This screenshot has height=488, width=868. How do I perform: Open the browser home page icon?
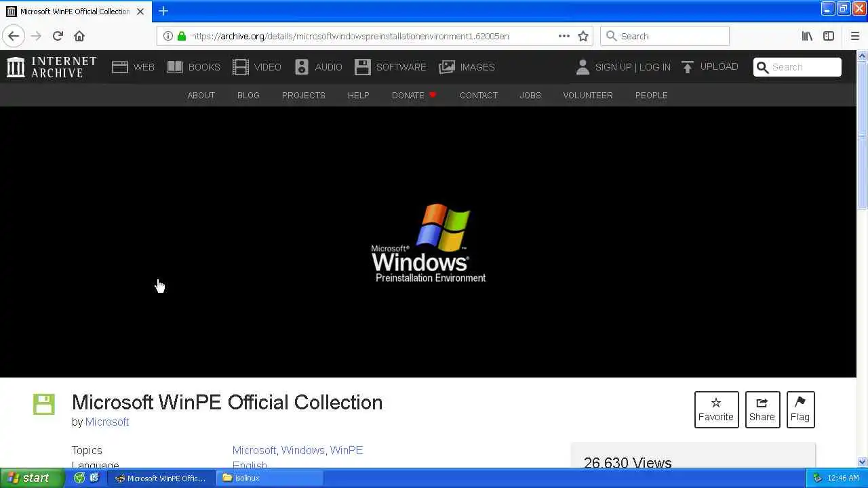79,36
